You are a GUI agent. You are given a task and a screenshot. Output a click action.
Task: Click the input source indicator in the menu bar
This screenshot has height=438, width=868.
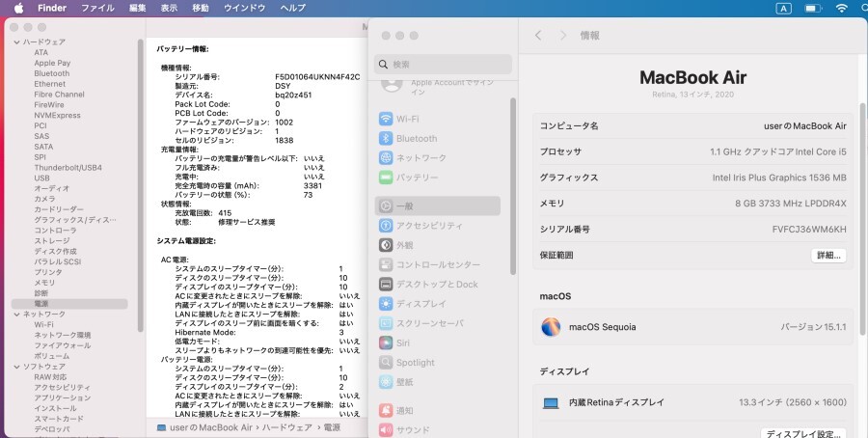click(x=783, y=9)
